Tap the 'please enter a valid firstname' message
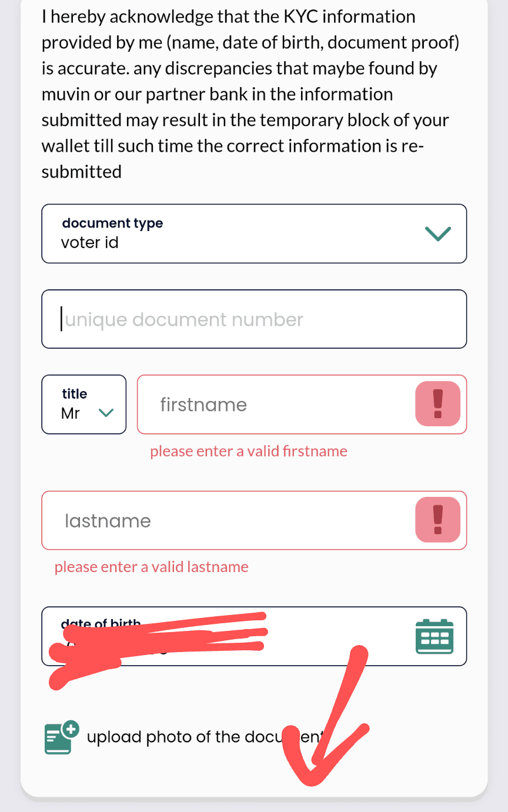Viewport: 508px width, 812px height. click(249, 451)
